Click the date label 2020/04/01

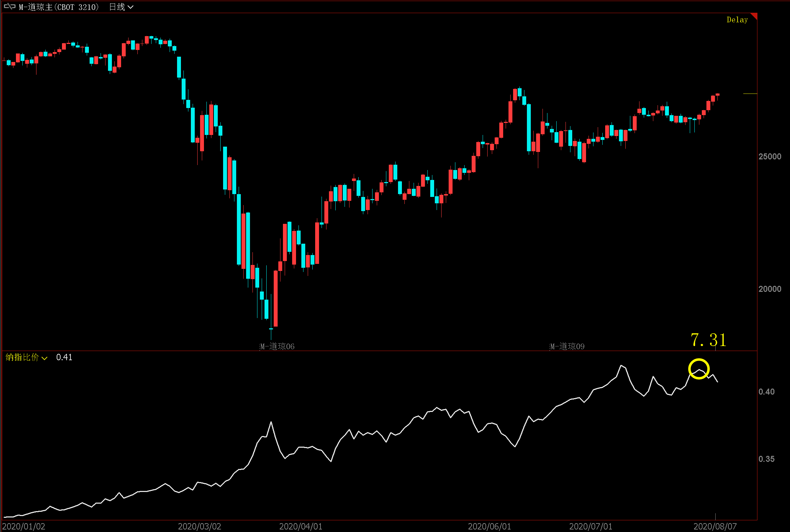point(301,526)
